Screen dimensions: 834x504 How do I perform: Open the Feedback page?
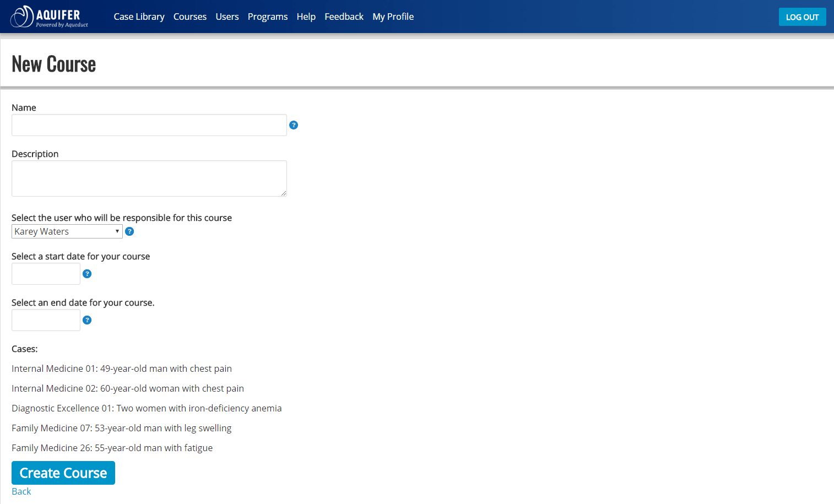click(x=344, y=17)
